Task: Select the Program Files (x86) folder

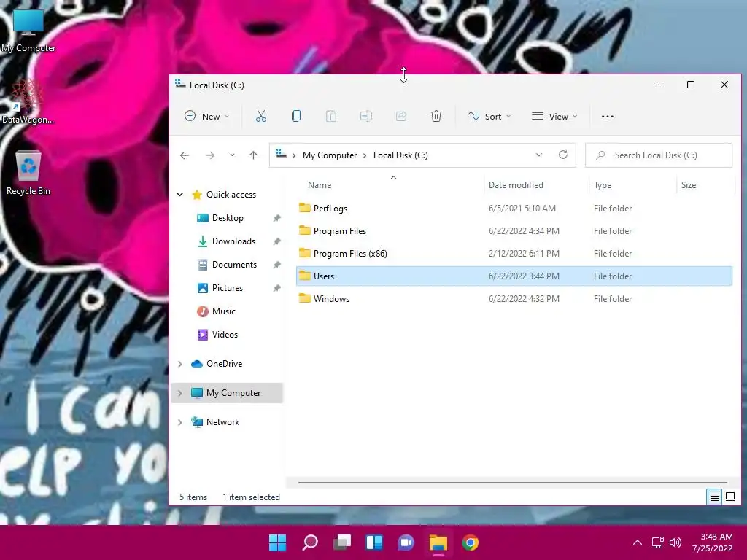Action: point(514,253)
